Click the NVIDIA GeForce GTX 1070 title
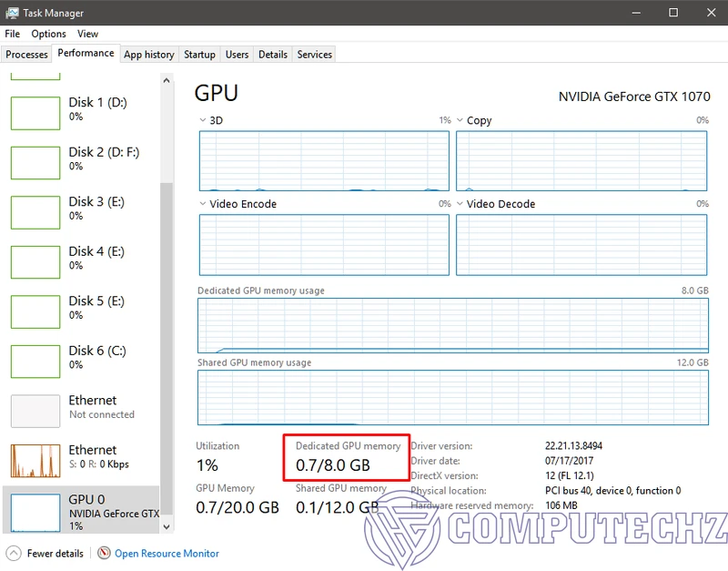Screen dimensions: 728x571 [x=634, y=97]
